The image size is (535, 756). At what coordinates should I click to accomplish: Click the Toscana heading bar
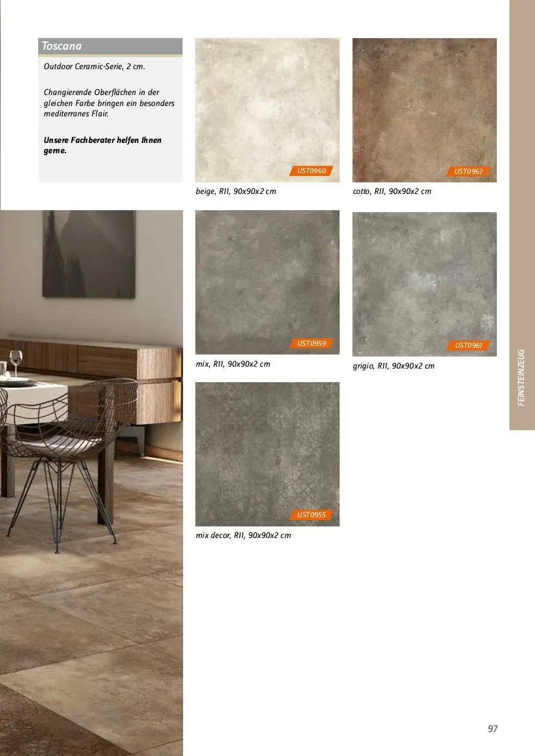coord(111,47)
